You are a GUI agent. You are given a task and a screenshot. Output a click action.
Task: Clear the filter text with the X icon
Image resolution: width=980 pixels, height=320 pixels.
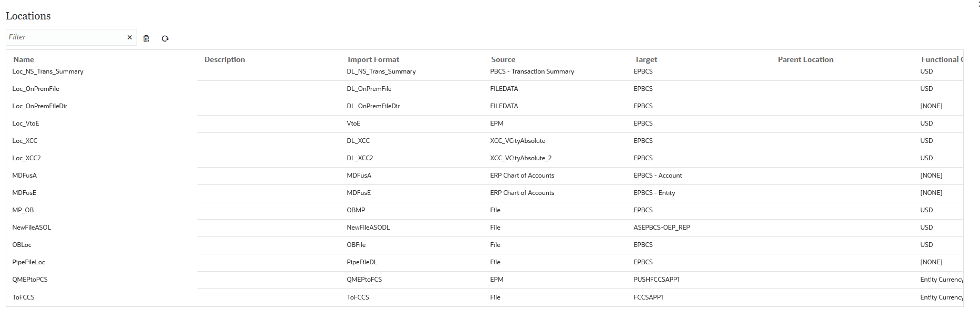coord(130,37)
